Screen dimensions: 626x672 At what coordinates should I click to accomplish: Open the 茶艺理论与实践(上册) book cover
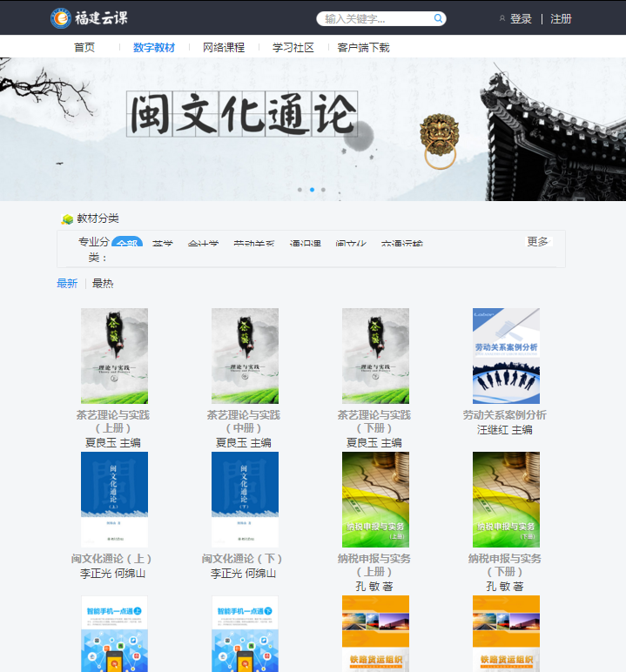click(x=114, y=355)
